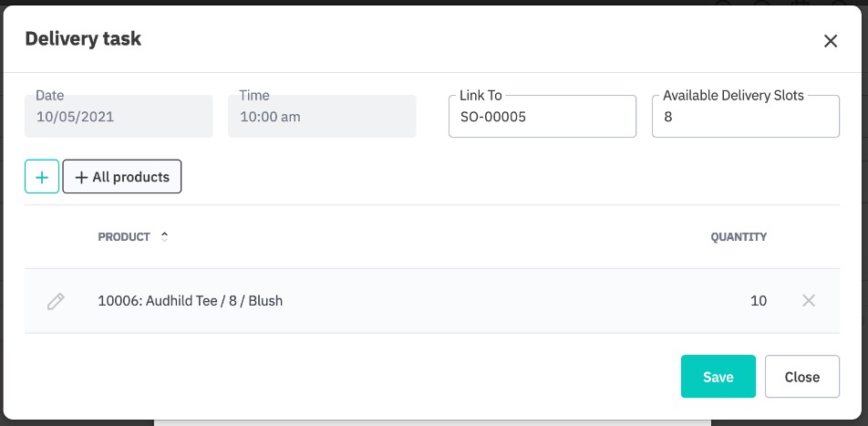Edit the Audhild Tee row with pencil icon
Image resolution: width=868 pixels, height=426 pixels.
click(x=56, y=301)
